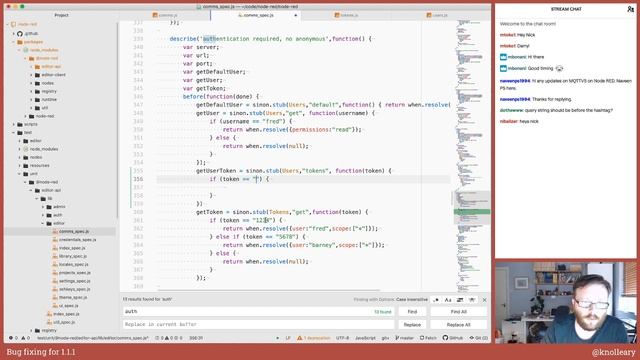Click the code minimap beside the editor
640x360 pixels.
coord(471,155)
